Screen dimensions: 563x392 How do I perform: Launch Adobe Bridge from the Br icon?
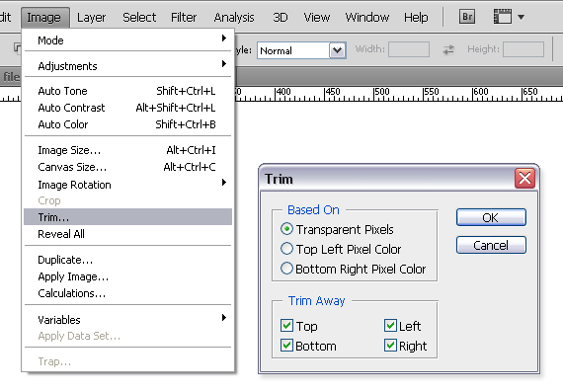467,17
